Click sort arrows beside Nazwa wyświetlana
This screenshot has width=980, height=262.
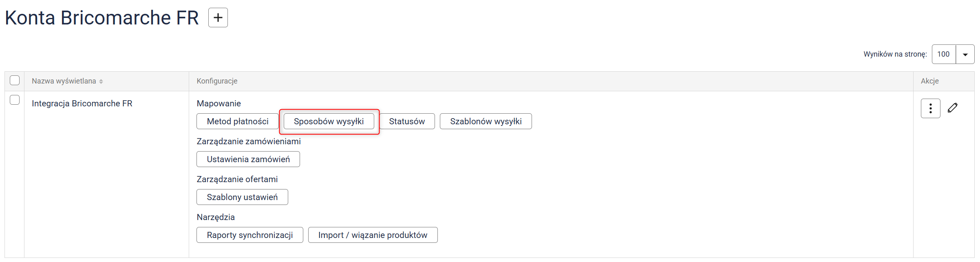101,81
